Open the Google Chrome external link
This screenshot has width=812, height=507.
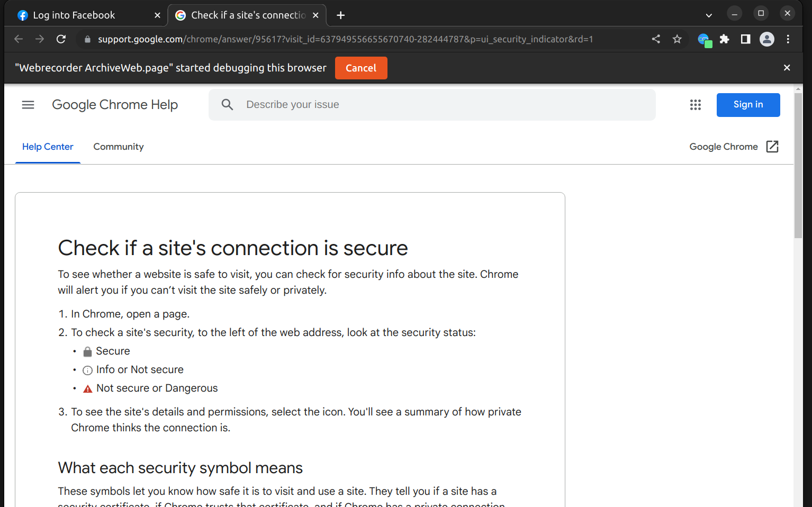click(x=734, y=147)
